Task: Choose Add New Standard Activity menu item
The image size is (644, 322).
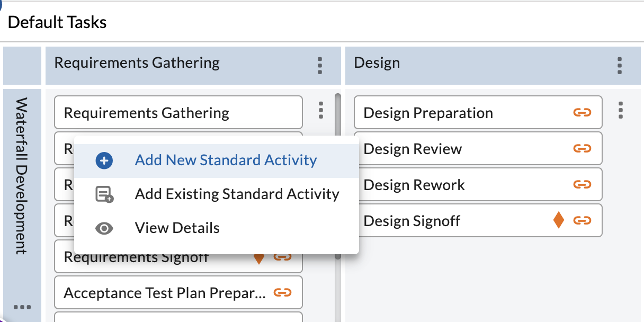Action: click(226, 160)
